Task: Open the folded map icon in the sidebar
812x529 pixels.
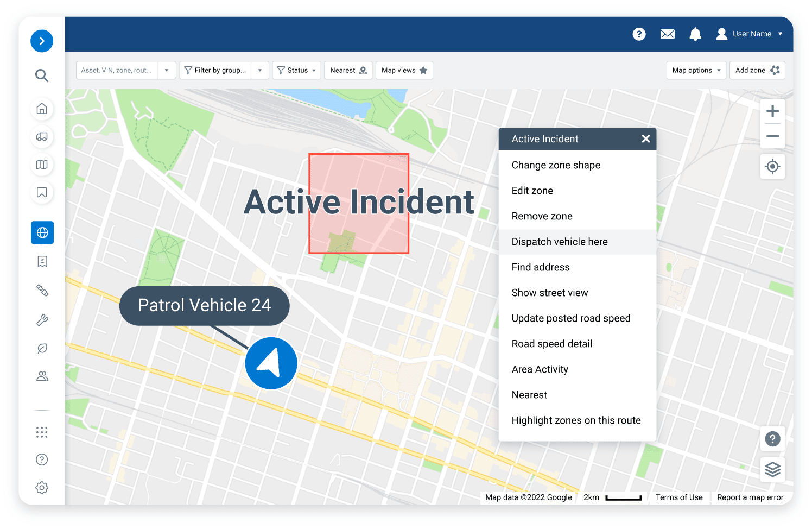Action: point(42,165)
